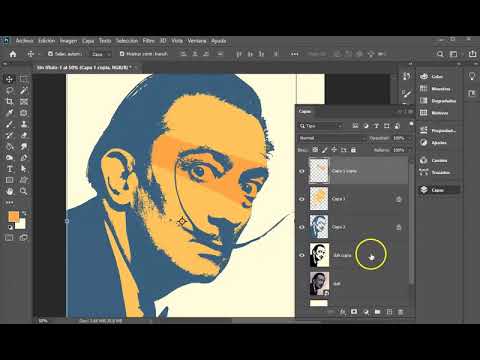Select the Capa 2 layer thumbnail
Viewport: 480px width, 360px height.
319,227
